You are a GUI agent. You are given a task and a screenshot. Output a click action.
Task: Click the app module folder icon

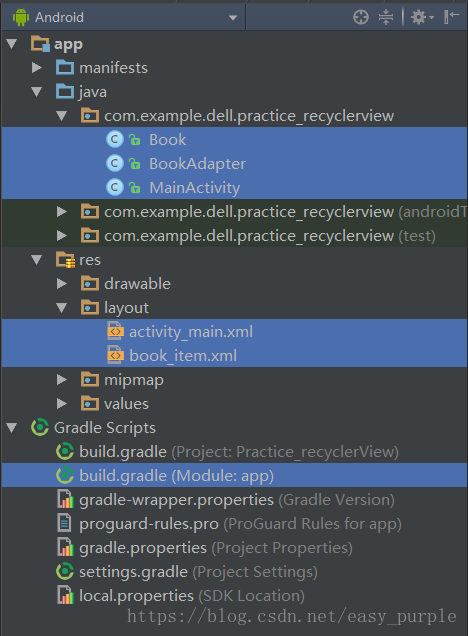[x=40, y=43]
